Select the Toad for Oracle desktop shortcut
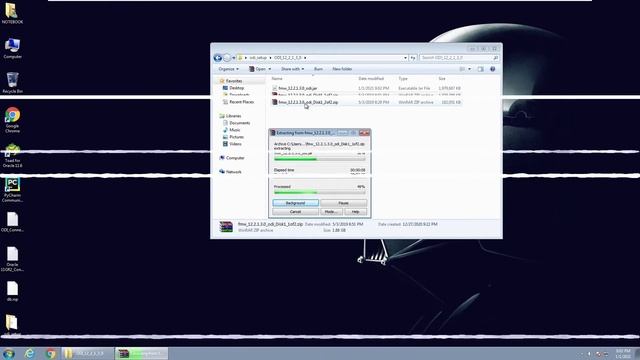 12,156
